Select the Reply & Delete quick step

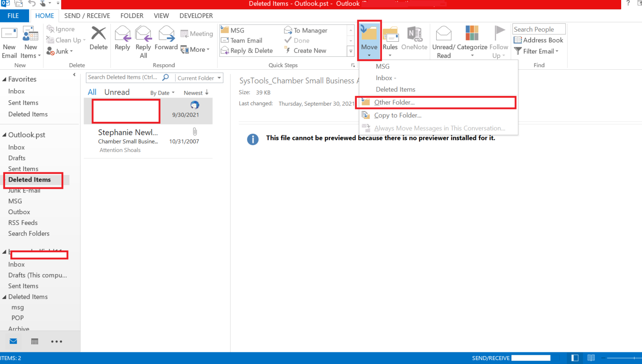[247, 51]
